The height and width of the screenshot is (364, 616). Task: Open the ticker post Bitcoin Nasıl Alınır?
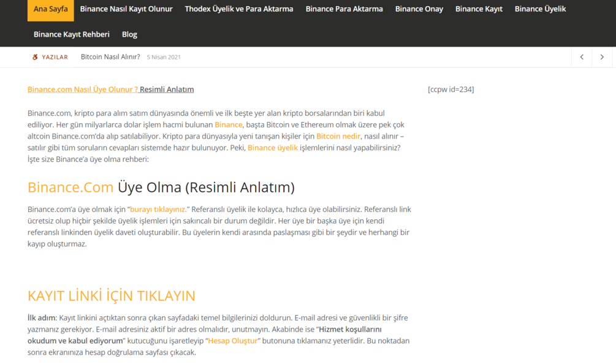[110, 57]
